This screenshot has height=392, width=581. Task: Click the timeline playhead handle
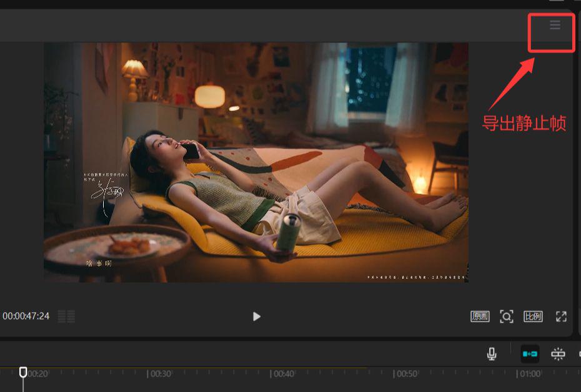pyautogui.click(x=23, y=372)
